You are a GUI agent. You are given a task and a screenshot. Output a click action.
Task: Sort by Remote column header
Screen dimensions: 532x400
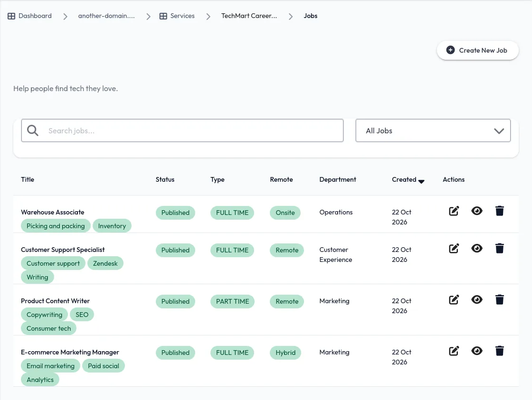pos(281,180)
